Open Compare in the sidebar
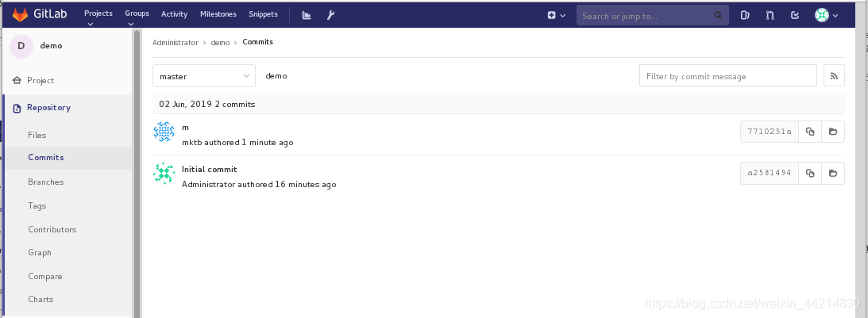Image resolution: width=868 pixels, height=318 pixels. (x=44, y=277)
